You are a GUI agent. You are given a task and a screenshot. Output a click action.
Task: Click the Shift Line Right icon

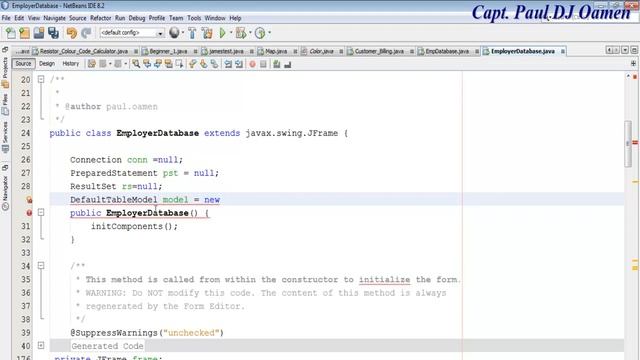239,64
